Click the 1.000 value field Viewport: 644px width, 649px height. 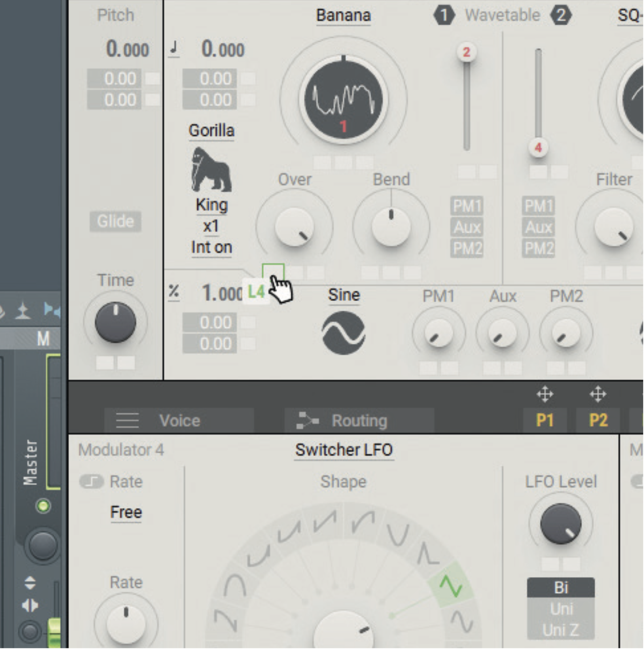[222, 292]
